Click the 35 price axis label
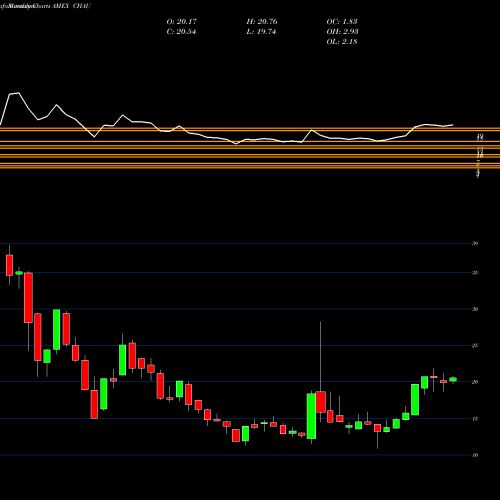The height and width of the screenshot is (500, 500). tap(475, 273)
